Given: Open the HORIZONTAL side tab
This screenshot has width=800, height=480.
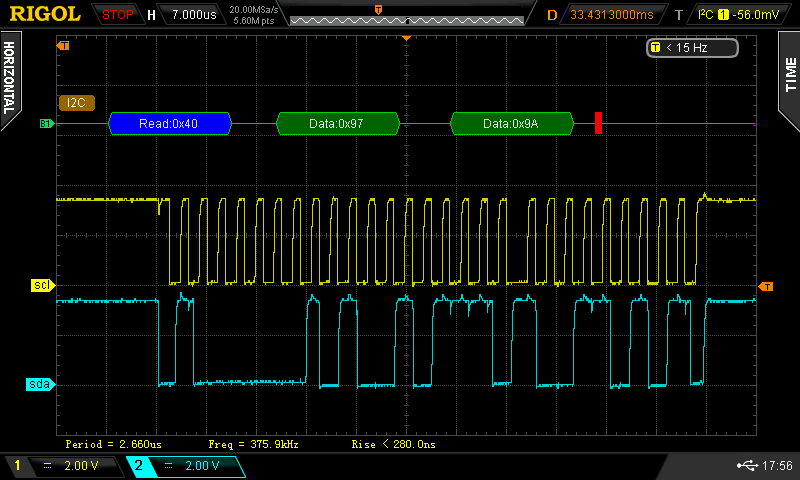Looking at the screenshot, I should (x=9, y=78).
